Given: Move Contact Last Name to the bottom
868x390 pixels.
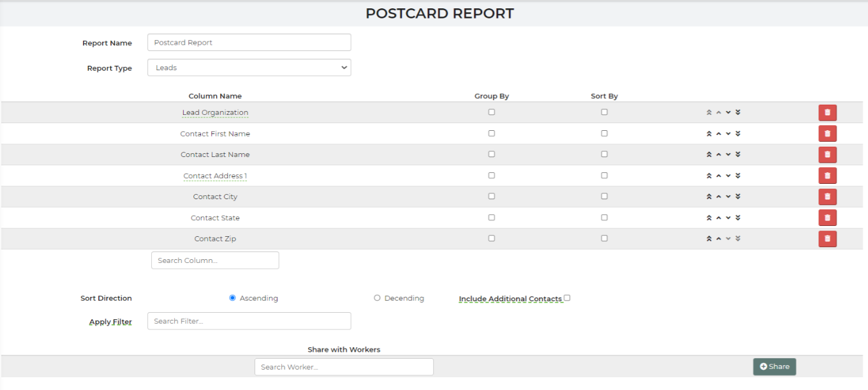Looking at the screenshot, I should pos(738,154).
